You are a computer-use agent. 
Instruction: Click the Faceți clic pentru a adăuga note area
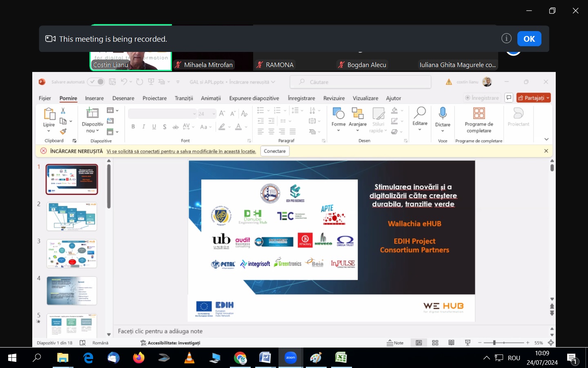[x=160, y=331]
